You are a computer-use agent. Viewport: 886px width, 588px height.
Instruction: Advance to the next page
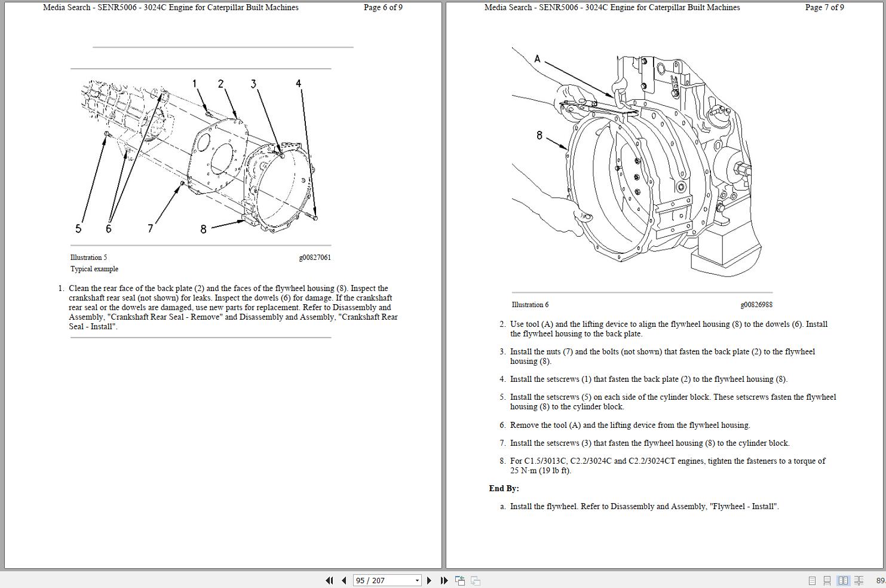429,580
